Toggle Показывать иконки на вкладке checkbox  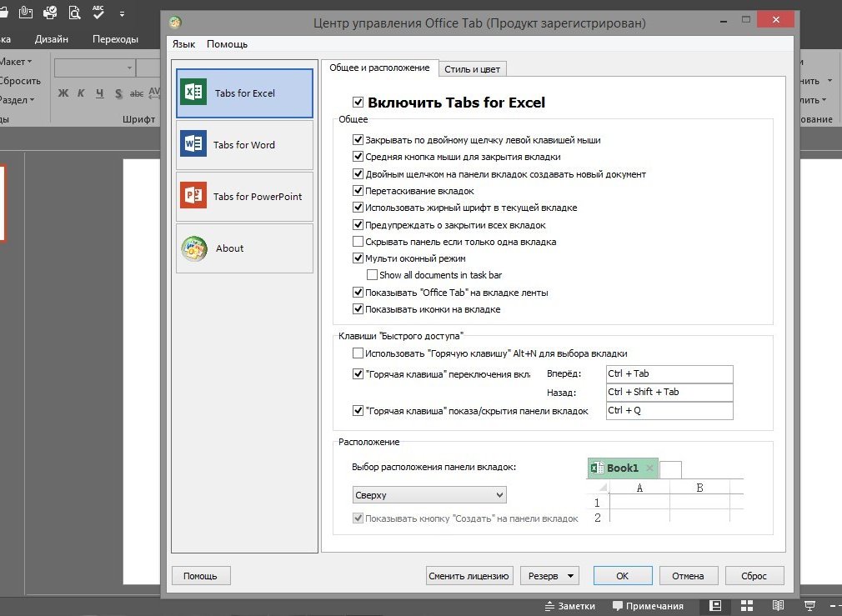coord(358,308)
